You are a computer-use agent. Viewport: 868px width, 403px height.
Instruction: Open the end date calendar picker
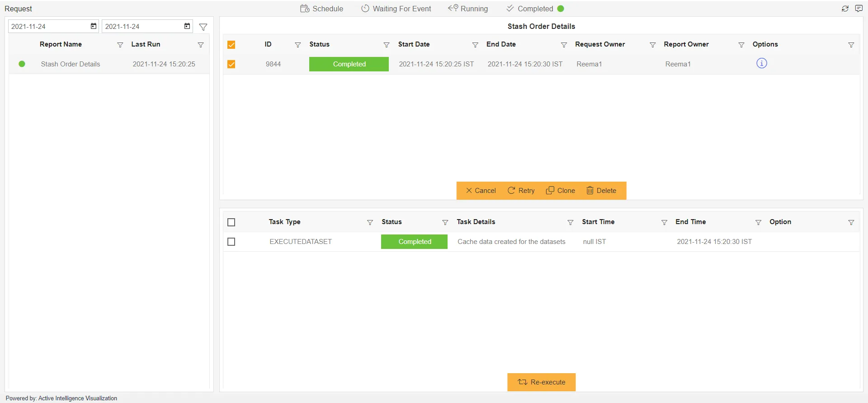coord(187,26)
